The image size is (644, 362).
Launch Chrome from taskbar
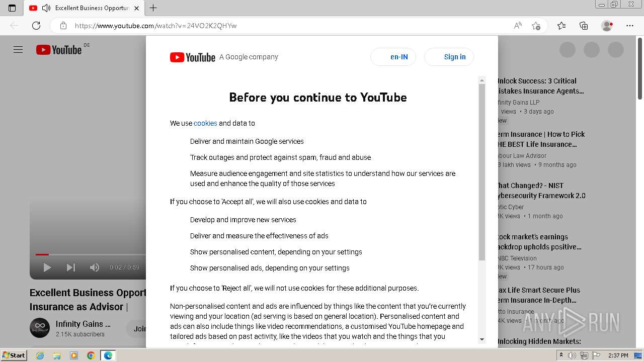[91, 355]
